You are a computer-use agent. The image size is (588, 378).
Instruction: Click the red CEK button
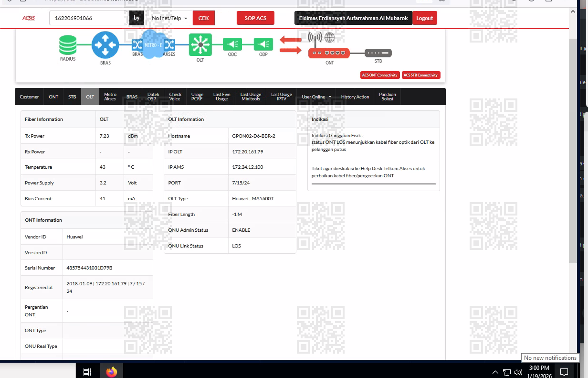coord(204,18)
